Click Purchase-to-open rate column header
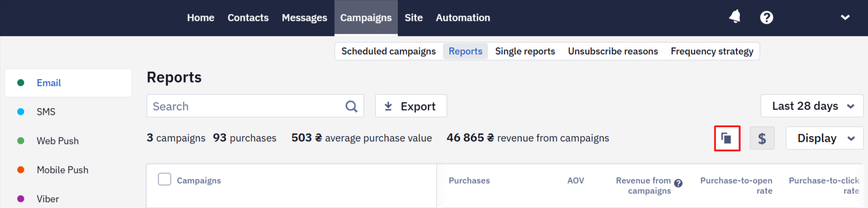This screenshot has width=868, height=208. pos(736,185)
